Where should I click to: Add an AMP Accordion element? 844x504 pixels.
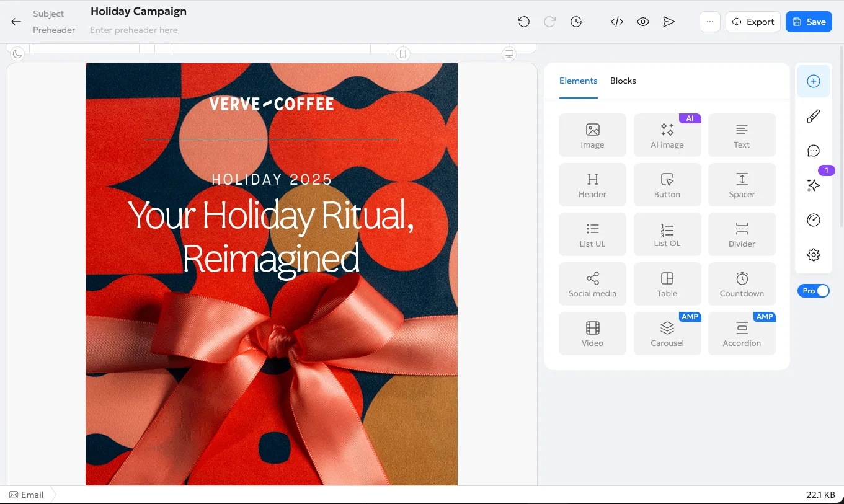[742, 334]
